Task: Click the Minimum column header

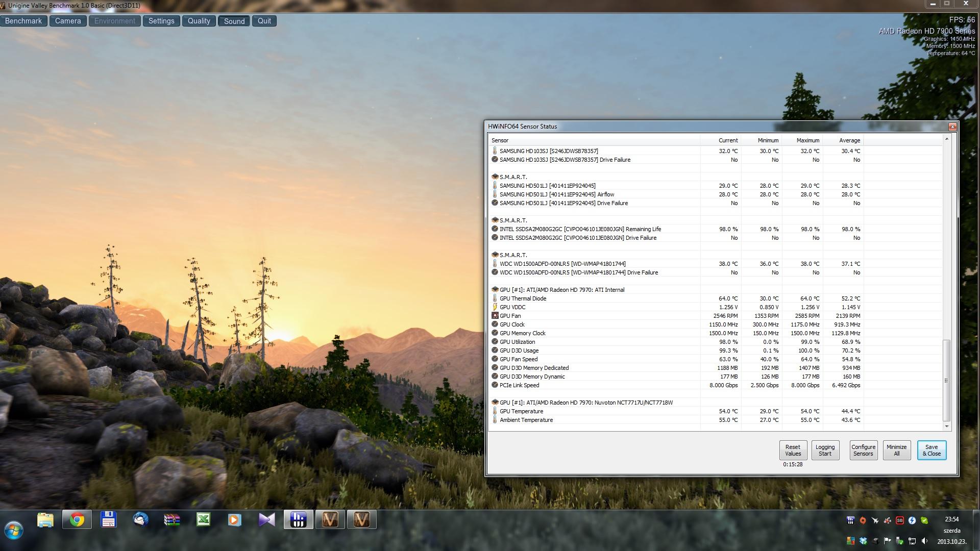Action: [x=761, y=140]
